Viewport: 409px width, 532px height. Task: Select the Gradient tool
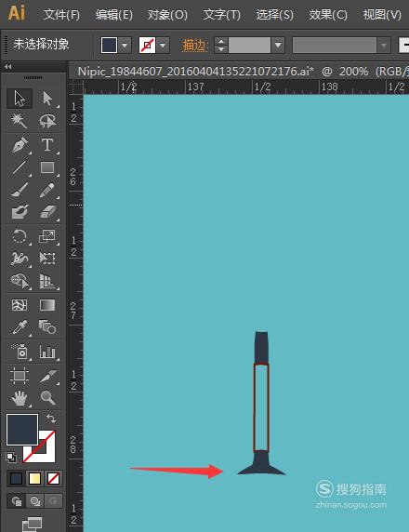click(47, 305)
